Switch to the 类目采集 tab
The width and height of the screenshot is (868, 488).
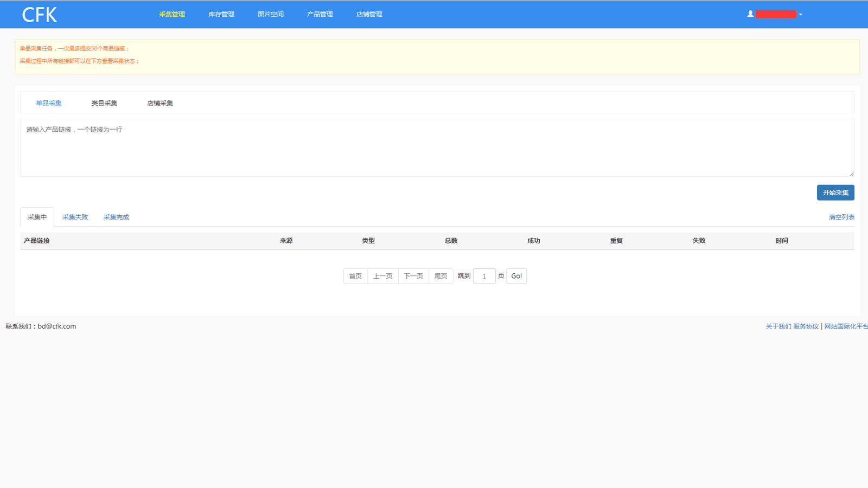click(x=104, y=103)
